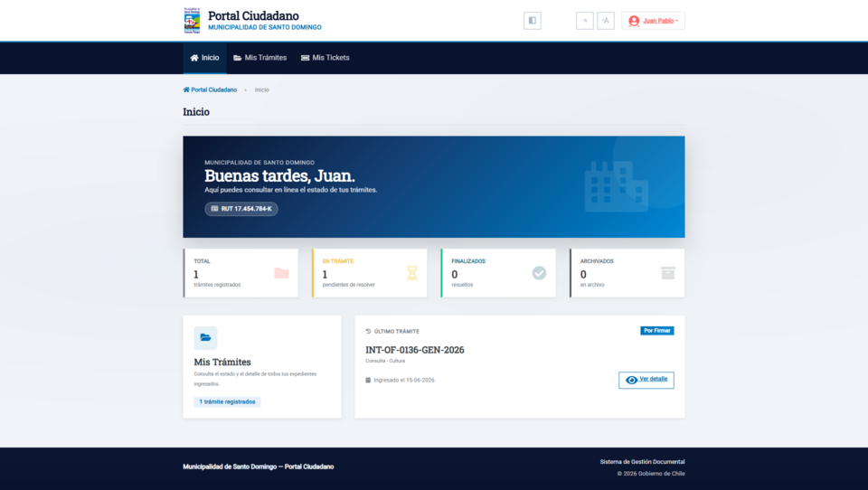Open the Mis Trámites navigation tab
Image resolution: width=868 pixels, height=490 pixels.
point(260,58)
